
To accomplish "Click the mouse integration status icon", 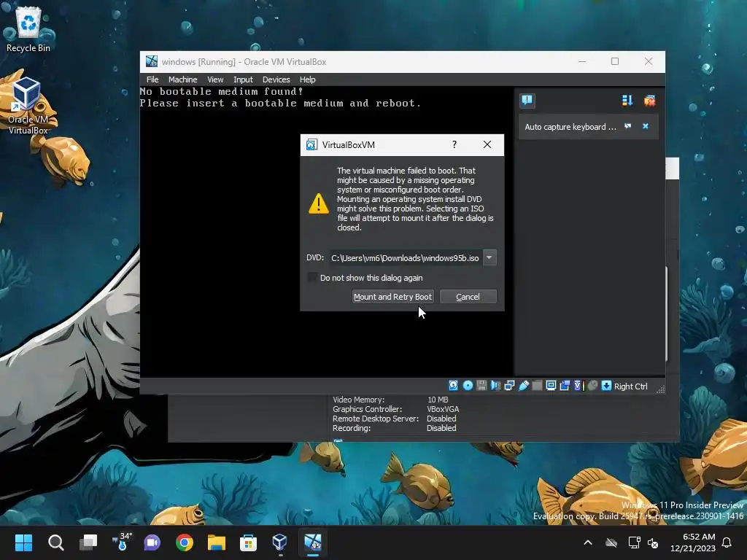I will [592, 386].
